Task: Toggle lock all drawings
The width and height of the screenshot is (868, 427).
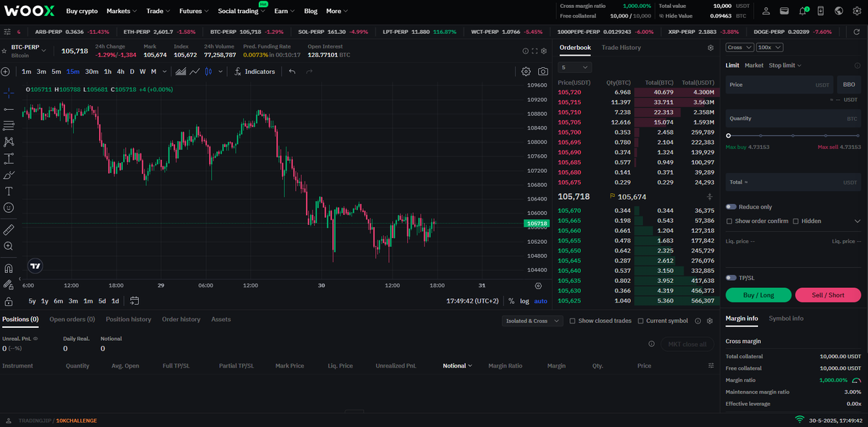Action: 9,302
